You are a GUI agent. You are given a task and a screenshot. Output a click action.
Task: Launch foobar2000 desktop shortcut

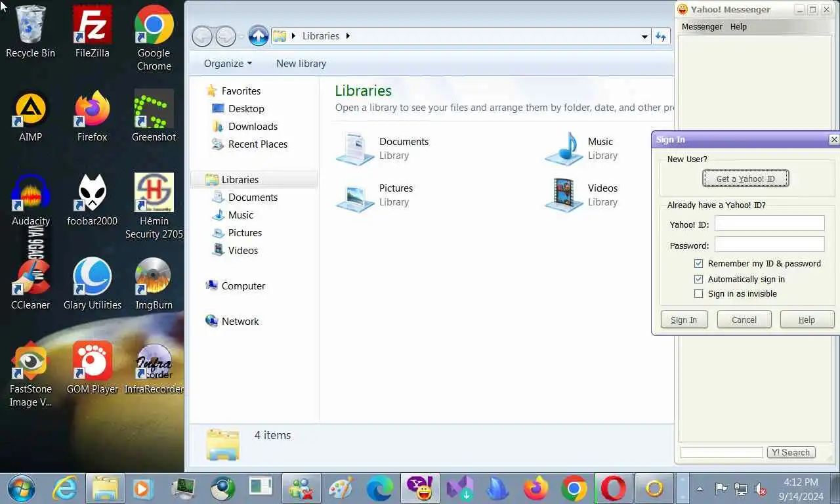[x=92, y=200]
